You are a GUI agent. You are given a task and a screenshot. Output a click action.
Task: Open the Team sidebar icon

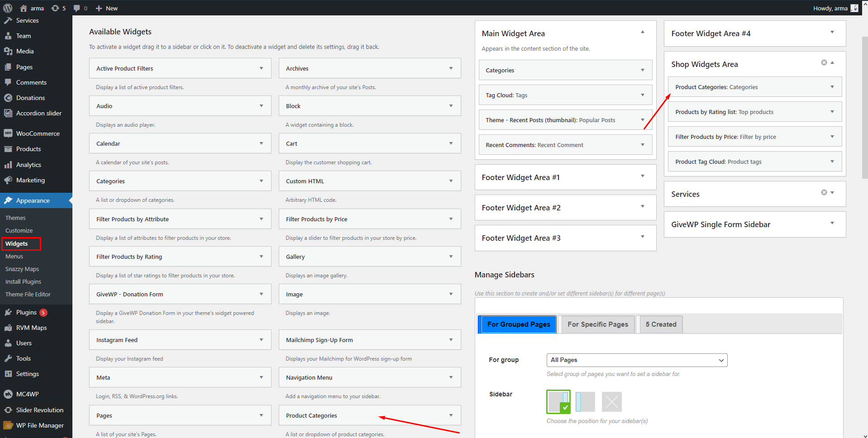coord(8,36)
